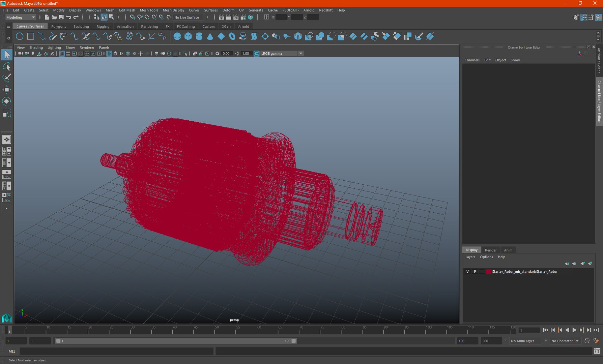Create a NURBS Square from the shelf

pos(31,36)
